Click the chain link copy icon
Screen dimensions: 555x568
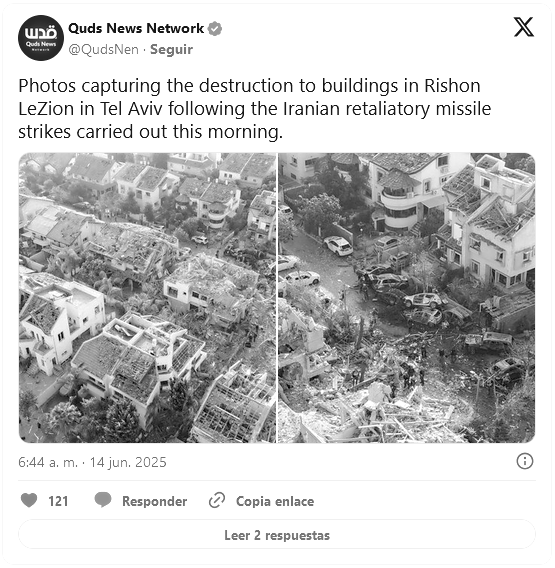click(217, 501)
